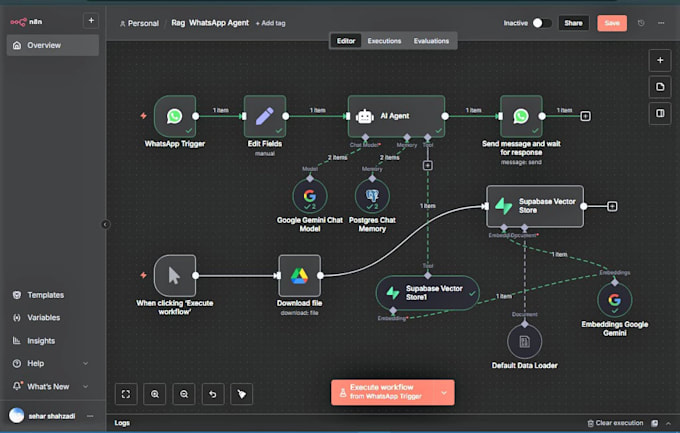Open the Google Drive Download file node
Screen dimensions: 680x433
coord(299,276)
